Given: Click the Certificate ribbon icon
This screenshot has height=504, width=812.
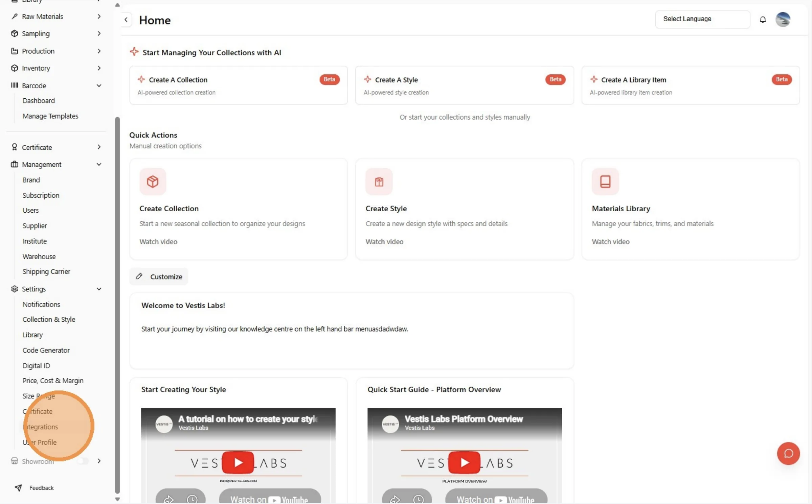Looking at the screenshot, I should (x=14, y=147).
